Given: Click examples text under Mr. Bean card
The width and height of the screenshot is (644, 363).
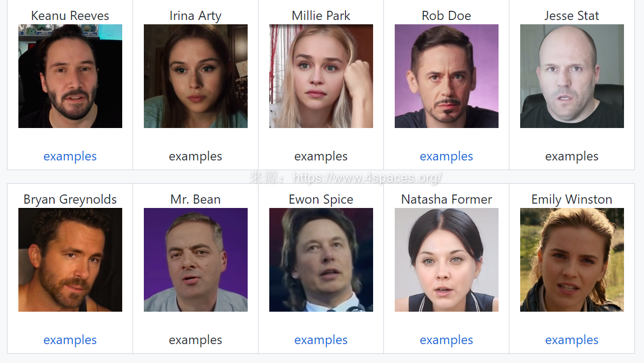Looking at the screenshot, I should [x=196, y=340].
